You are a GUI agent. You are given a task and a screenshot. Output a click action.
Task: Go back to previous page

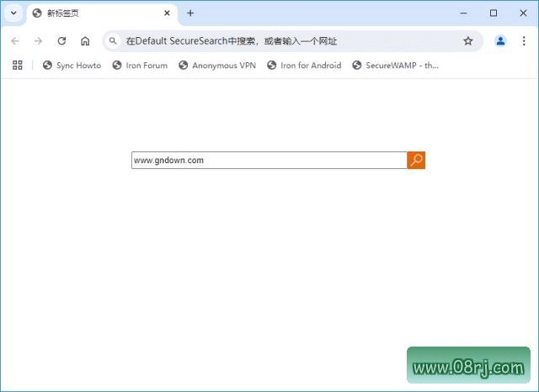point(15,41)
